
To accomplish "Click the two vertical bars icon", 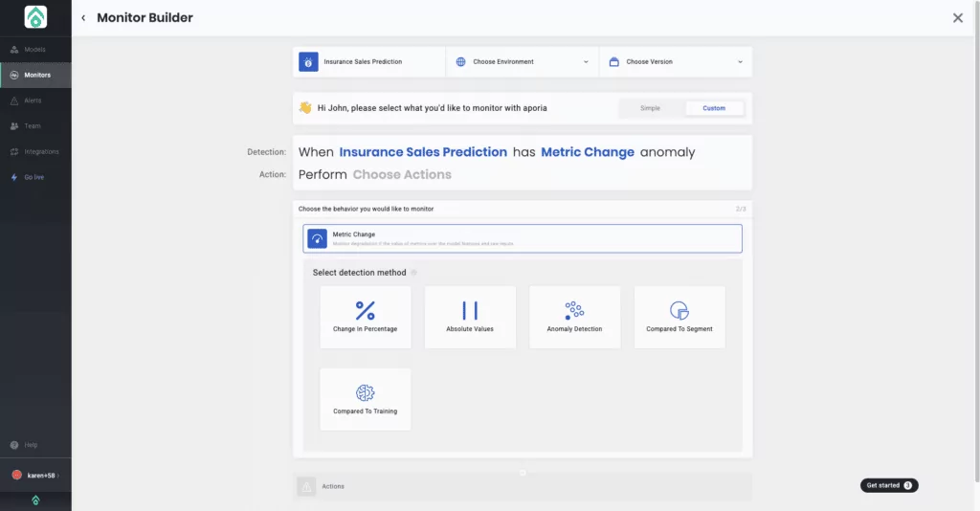I will click(470, 310).
